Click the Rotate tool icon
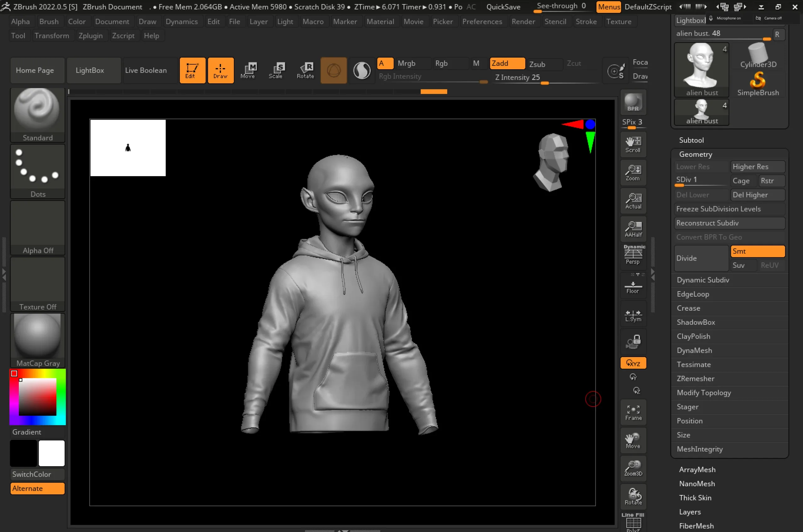This screenshot has width=803, height=532. pos(305,70)
